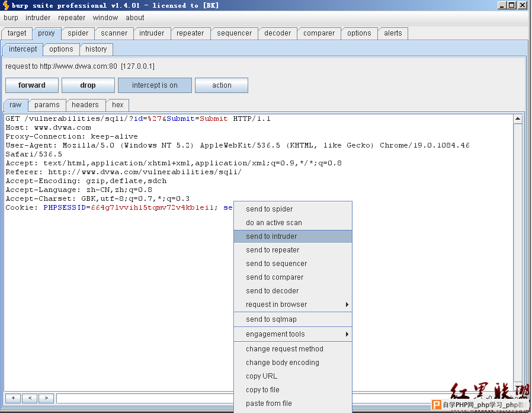Image resolution: width=532 pixels, height=413 pixels.
Task: Show the raw request view tab
Action: 15,105
